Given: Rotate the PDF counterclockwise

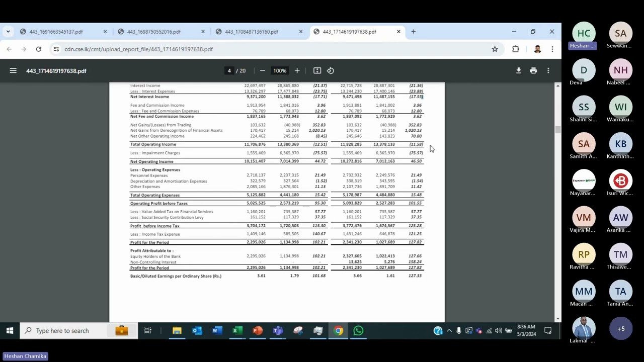Looking at the screenshot, I should click(x=331, y=70).
